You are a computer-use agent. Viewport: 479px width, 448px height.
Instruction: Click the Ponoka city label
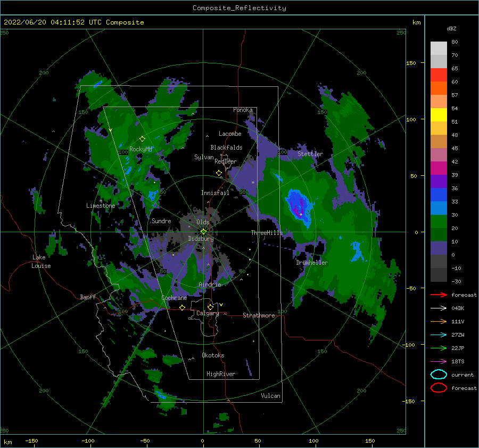click(243, 110)
